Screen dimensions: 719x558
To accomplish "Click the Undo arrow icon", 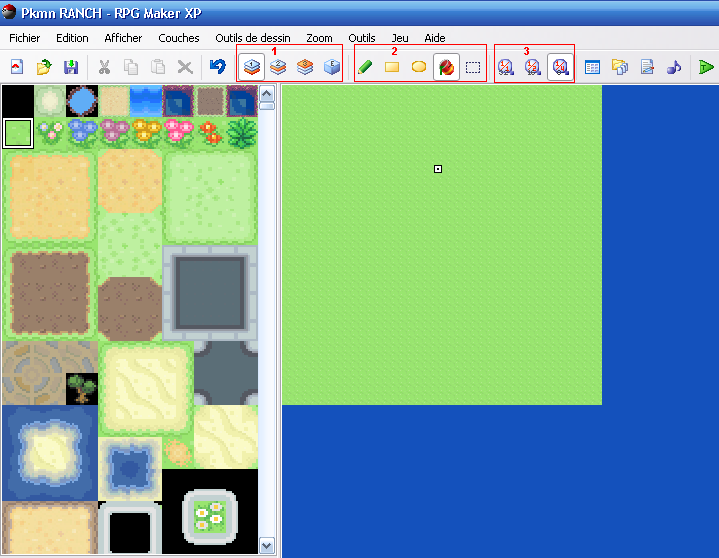I will pos(218,67).
